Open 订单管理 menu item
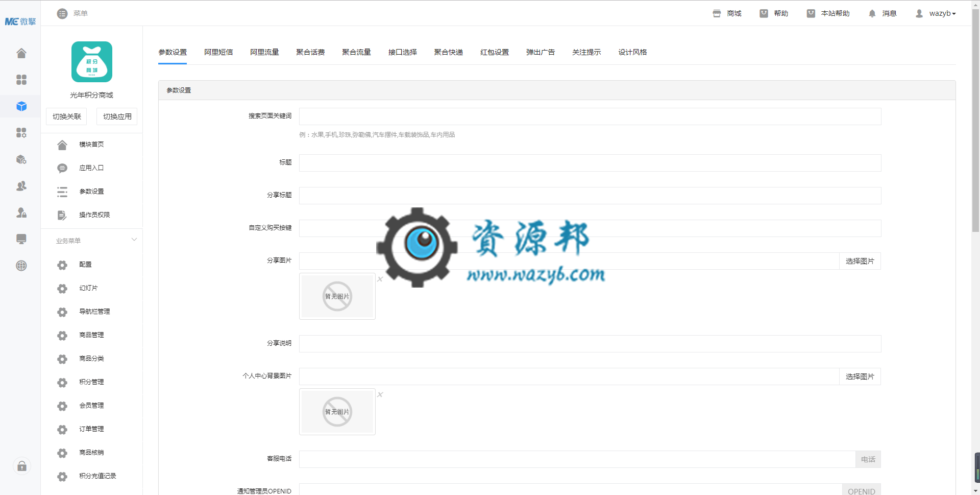Image resolution: width=980 pixels, height=495 pixels. click(x=91, y=429)
